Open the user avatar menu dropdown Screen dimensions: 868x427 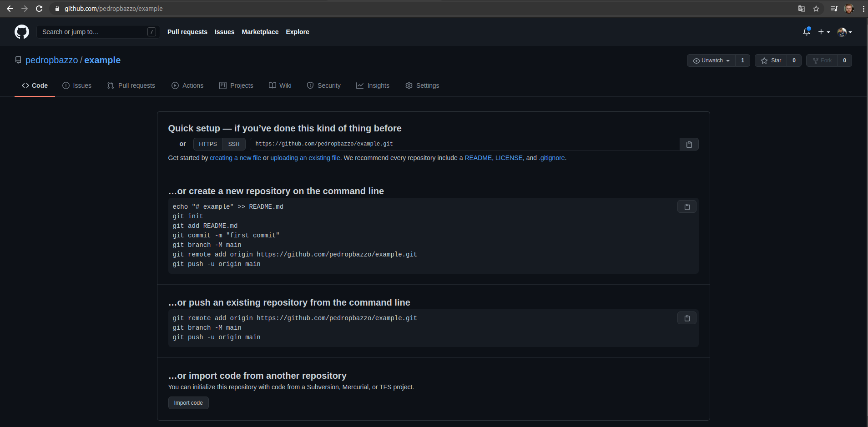845,32
